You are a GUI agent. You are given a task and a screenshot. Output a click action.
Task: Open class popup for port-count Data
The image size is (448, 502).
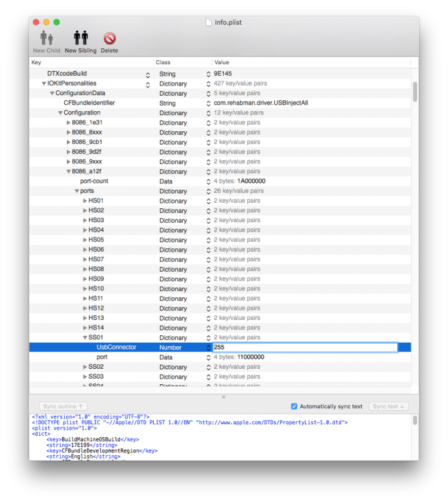click(208, 181)
